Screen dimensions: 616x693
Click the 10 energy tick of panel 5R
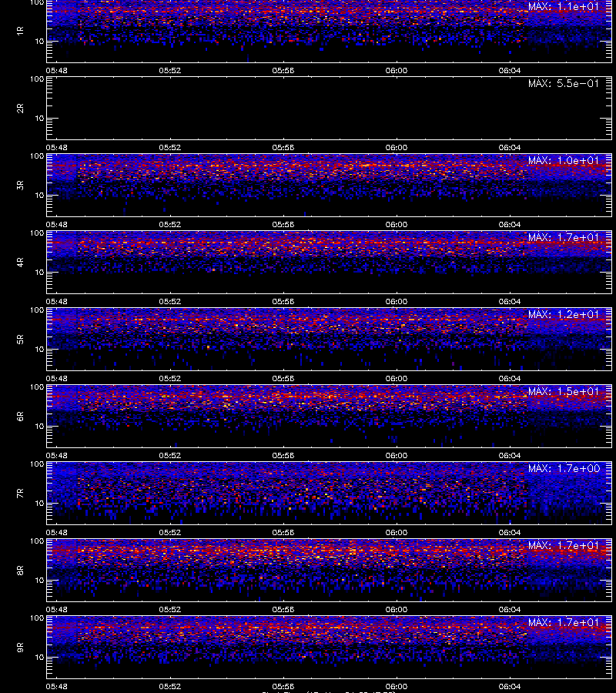tap(39, 349)
